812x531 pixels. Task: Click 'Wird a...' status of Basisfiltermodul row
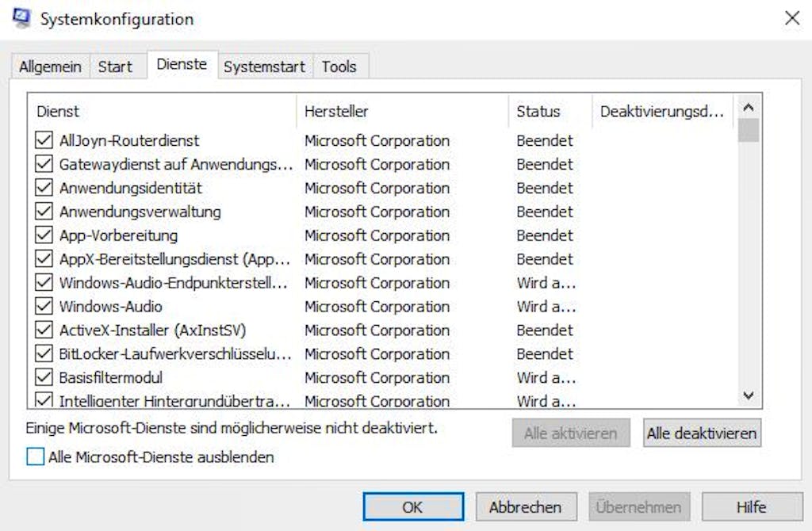point(546,377)
